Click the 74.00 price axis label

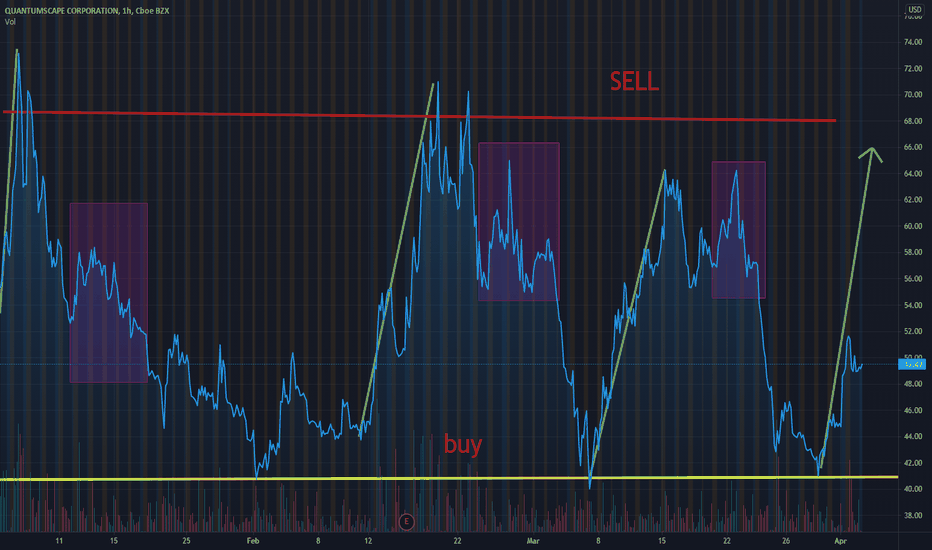click(913, 42)
